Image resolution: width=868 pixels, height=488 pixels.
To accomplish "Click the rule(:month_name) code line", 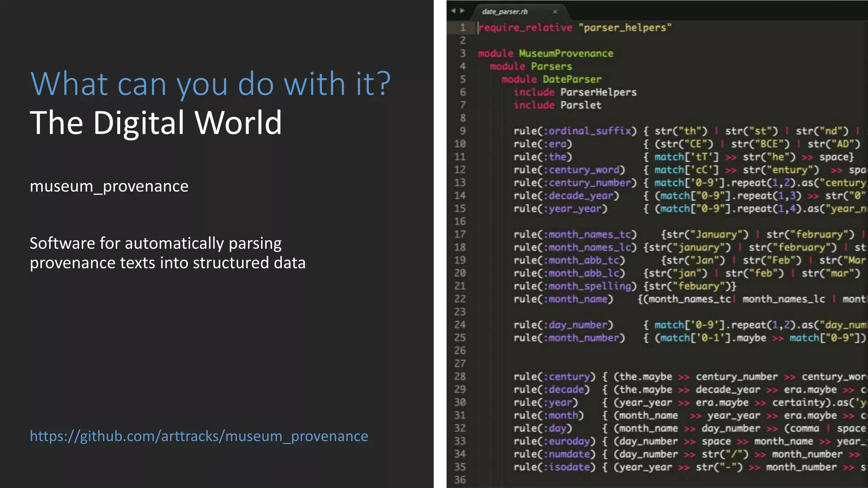I will [x=690, y=299].
